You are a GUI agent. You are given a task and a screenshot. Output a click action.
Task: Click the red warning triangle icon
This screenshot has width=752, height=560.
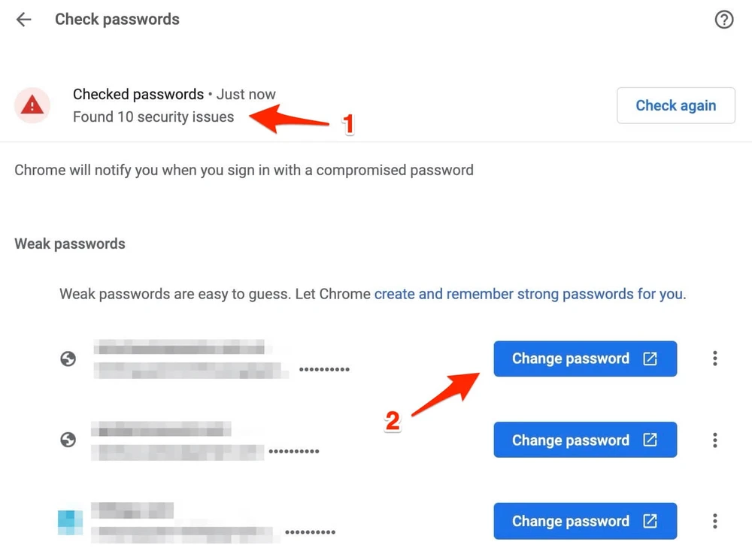point(32,105)
